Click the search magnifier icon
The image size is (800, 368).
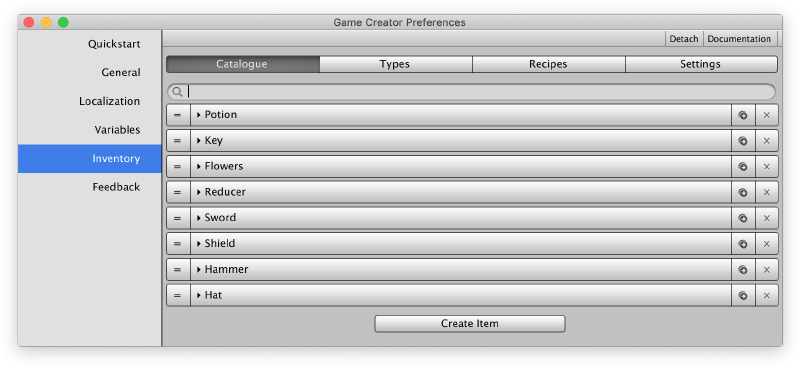coord(177,92)
